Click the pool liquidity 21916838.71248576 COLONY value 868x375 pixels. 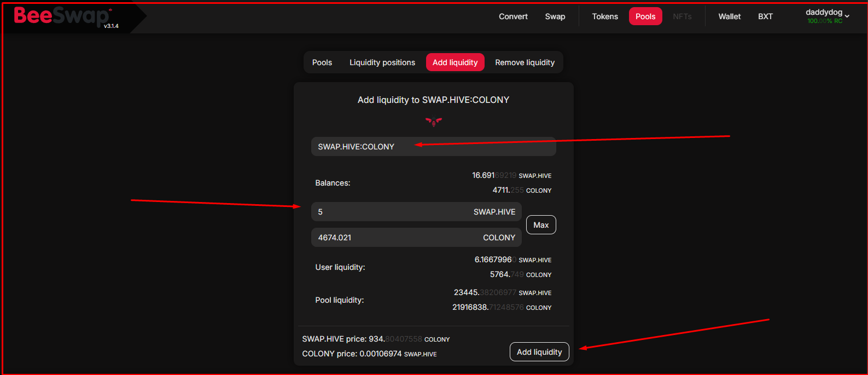tap(502, 307)
